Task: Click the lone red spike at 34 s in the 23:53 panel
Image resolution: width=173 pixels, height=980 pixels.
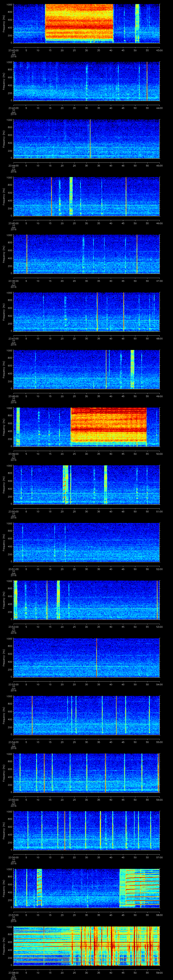Action: [x=97, y=657]
